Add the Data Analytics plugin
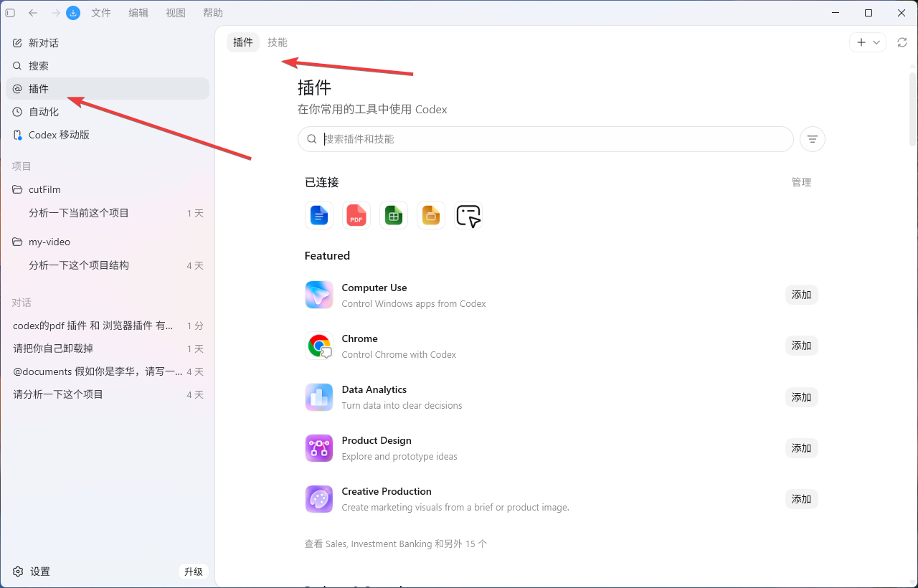918x588 pixels. tap(802, 397)
